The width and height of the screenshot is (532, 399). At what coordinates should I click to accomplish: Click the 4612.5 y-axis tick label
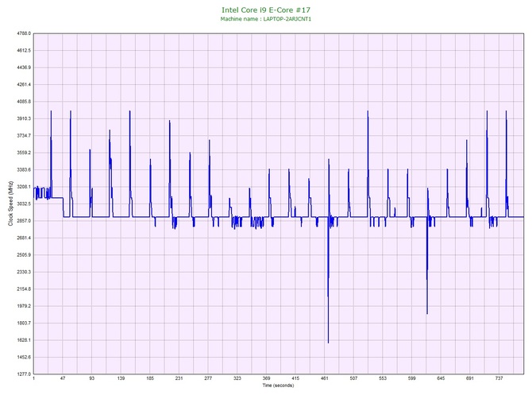click(x=23, y=51)
